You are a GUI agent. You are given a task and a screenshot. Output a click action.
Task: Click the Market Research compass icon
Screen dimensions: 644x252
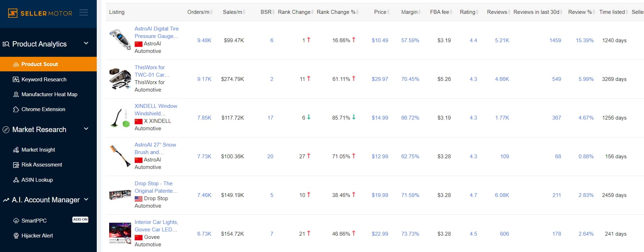[x=6, y=130]
